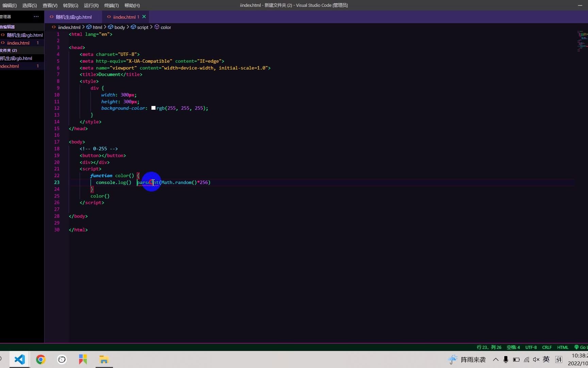This screenshot has height=368, width=588.
Task: Show hidden system tray icons chevron
Action: (x=496, y=359)
